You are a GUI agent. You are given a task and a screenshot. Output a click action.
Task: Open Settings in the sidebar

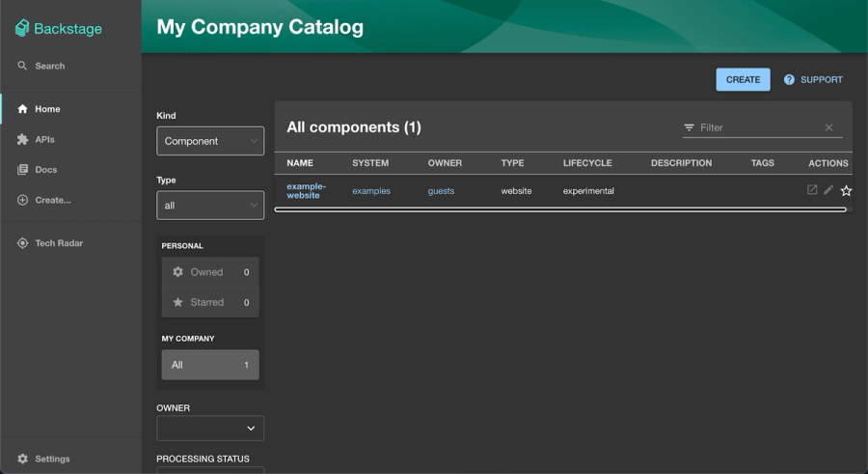pyautogui.click(x=52, y=459)
